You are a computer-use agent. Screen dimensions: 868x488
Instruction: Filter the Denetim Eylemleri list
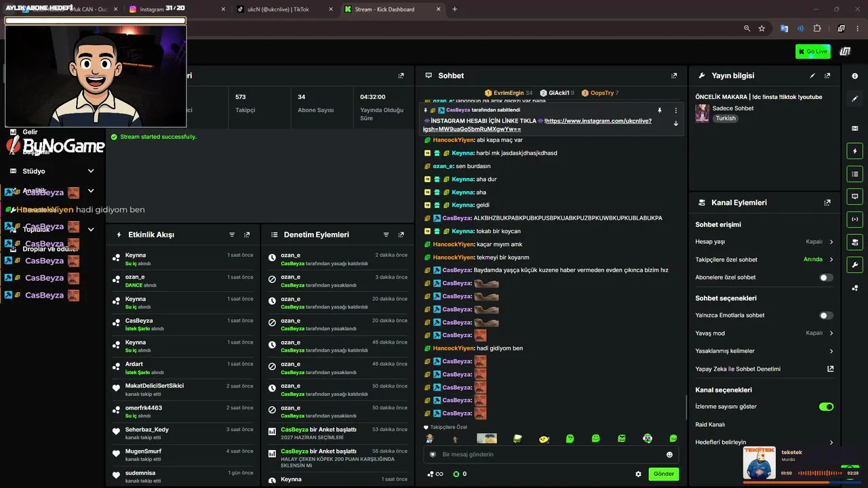386,235
